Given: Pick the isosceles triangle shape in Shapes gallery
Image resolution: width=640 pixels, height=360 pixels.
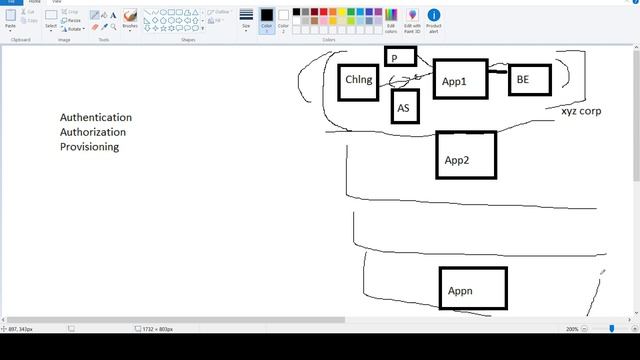Looking at the screenshot, I should 195,12.
